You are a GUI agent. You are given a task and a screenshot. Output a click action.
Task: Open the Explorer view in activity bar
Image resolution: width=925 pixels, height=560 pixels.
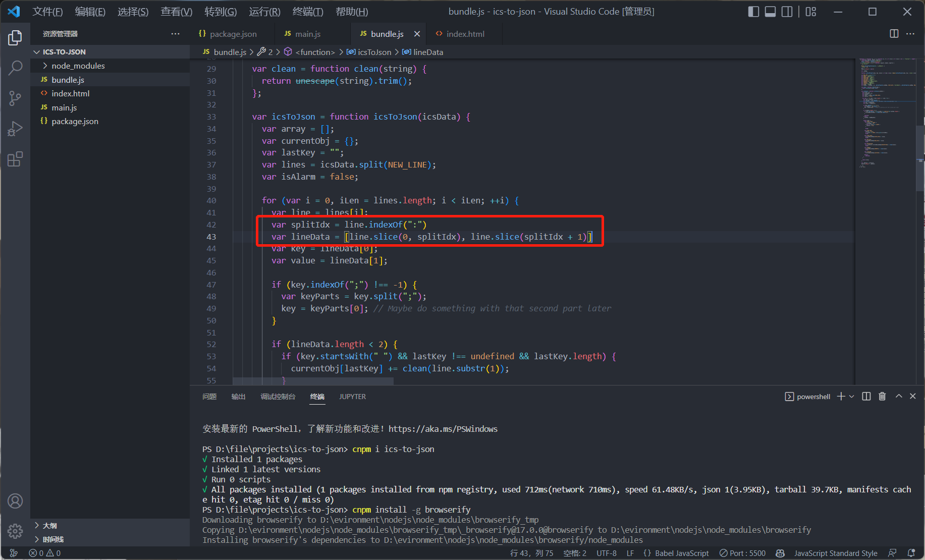click(x=15, y=38)
